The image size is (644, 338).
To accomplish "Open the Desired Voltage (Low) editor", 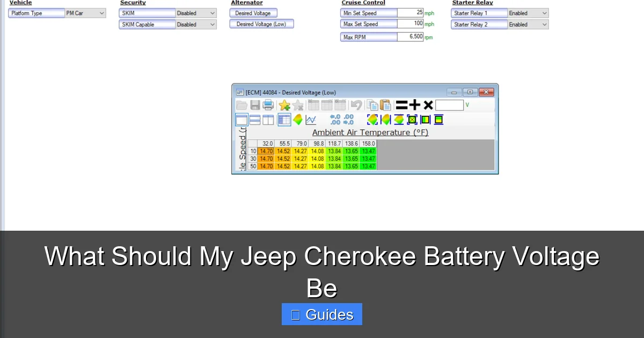I will click(261, 24).
